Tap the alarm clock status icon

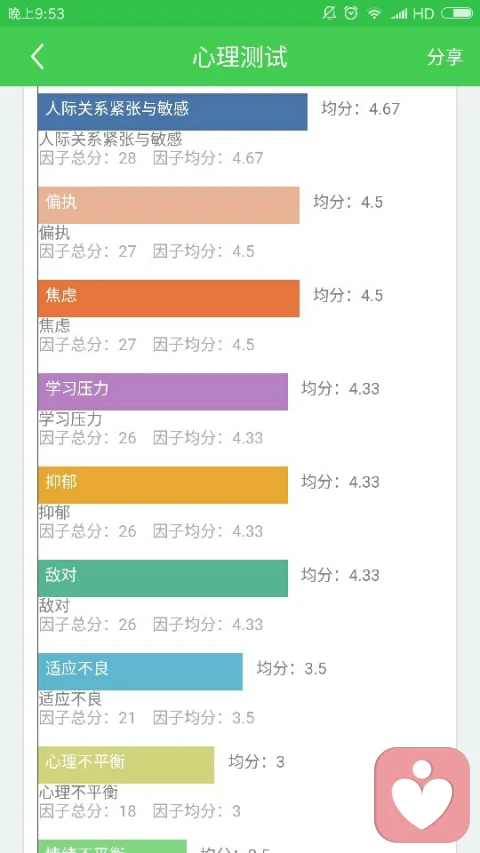[352, 13]
